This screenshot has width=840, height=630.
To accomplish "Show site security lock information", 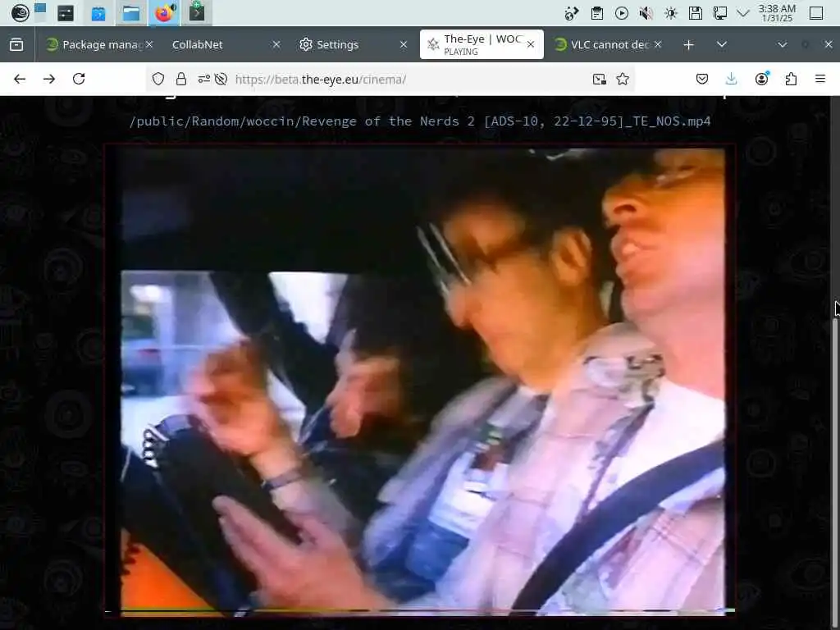I will [181, 80].
